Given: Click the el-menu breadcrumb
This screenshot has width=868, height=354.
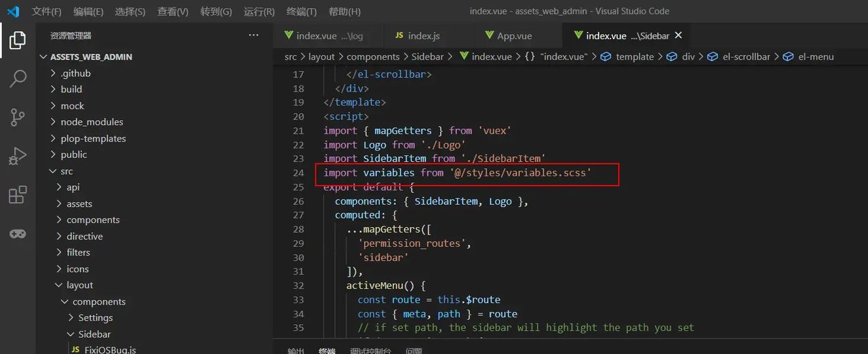Looking at the screenshot, I should tap(816, 57).
